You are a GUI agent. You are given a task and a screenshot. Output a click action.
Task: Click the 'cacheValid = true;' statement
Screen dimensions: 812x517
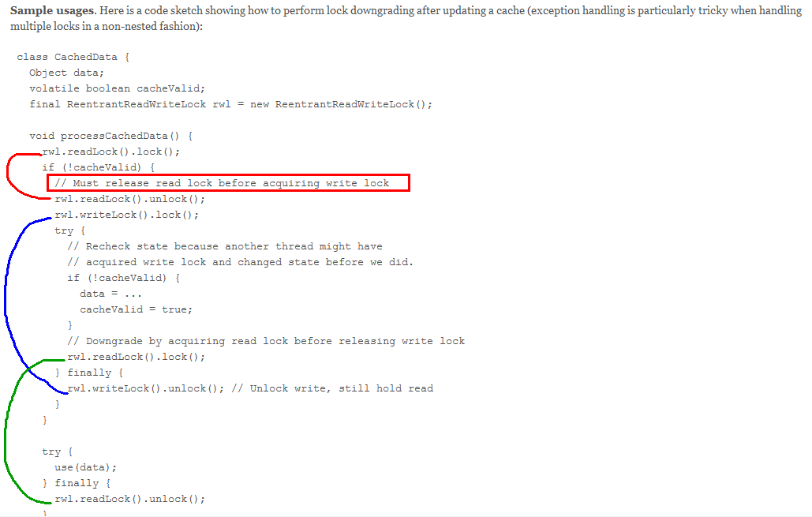137,309
